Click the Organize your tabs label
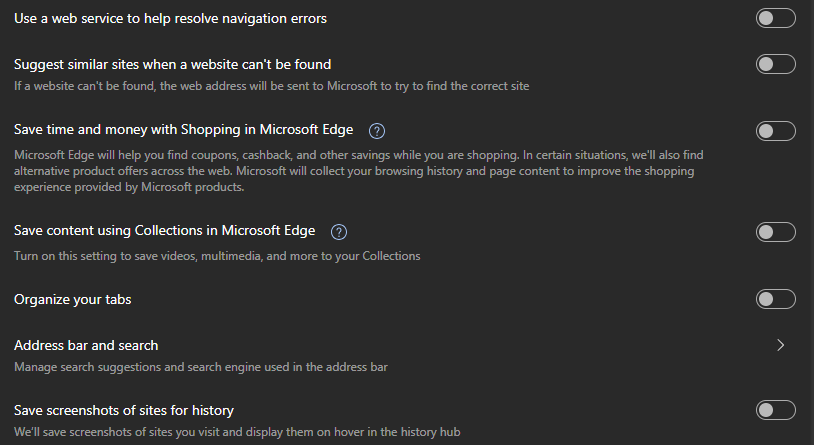The width and height of the screenshot is (814, 445). tap(72, 299)
